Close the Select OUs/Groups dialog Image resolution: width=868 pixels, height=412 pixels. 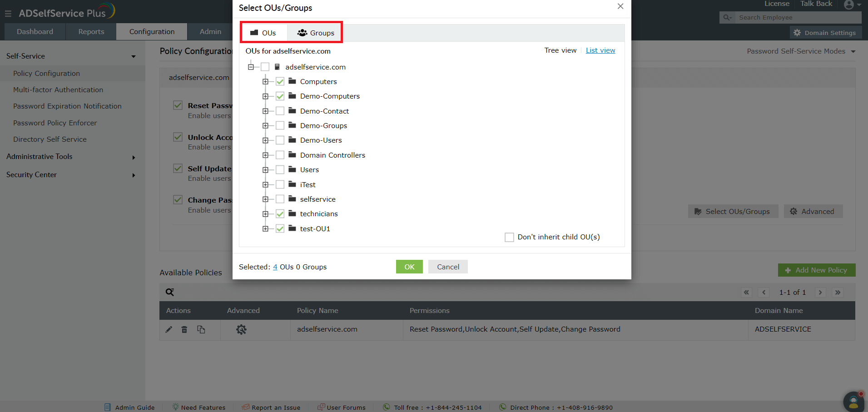(x=620, y=6)
